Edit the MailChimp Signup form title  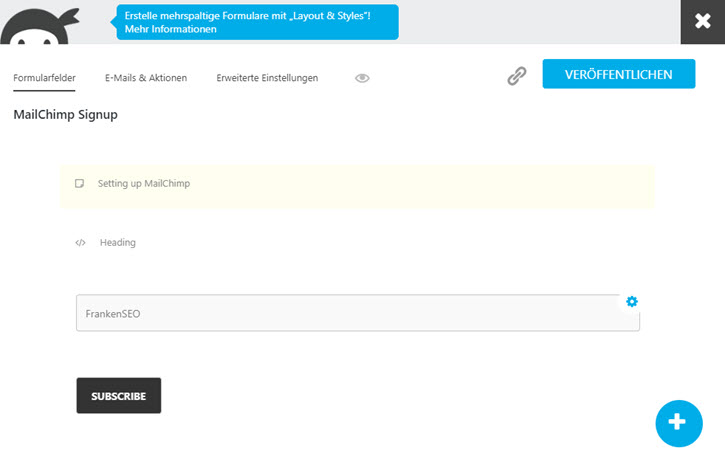(66, 114)
